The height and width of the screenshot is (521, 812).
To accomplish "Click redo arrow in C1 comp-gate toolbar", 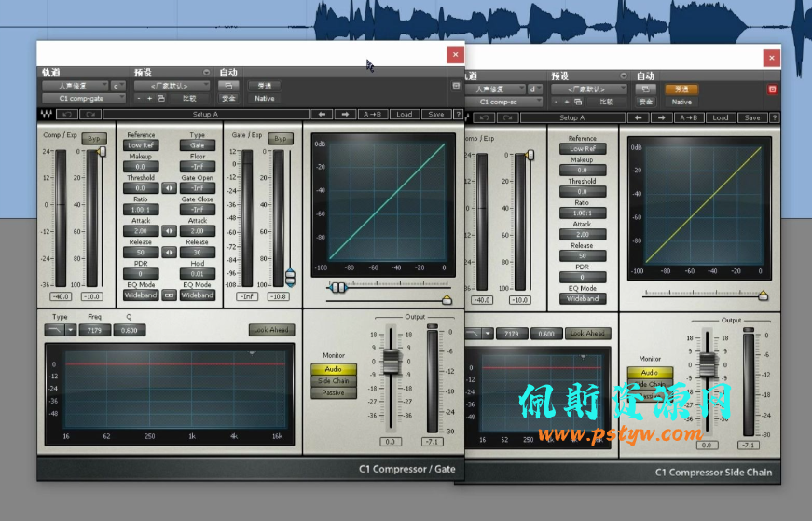I will coord(90,115).
